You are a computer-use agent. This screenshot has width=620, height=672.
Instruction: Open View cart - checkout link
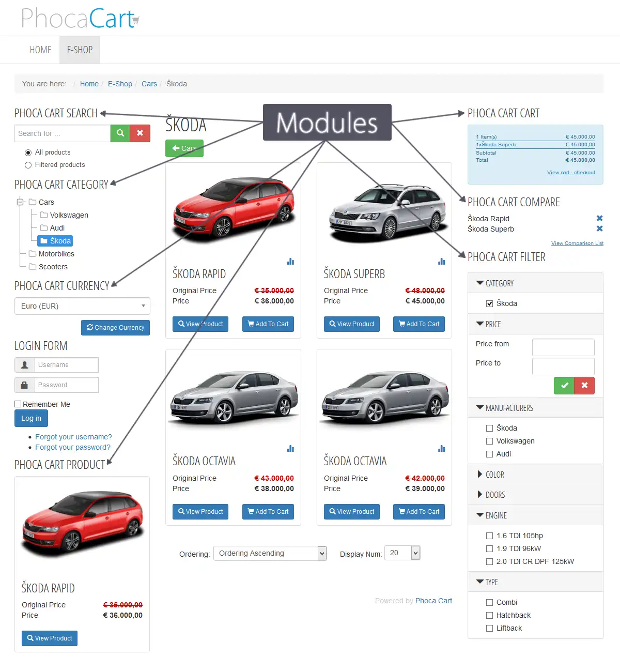tap(571, 173)
